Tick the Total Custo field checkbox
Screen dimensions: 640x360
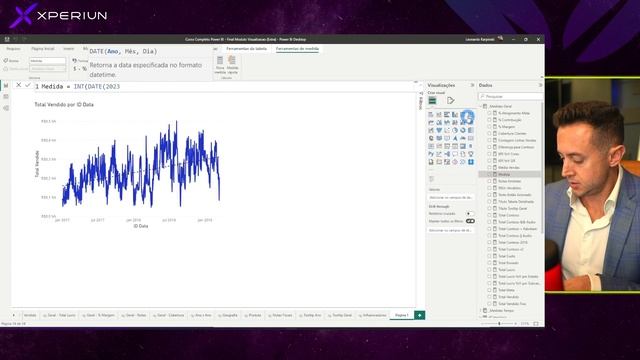(489, 256)
